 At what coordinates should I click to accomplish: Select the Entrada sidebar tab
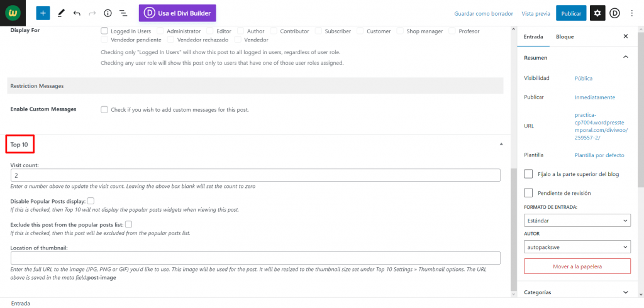(x=533, y=36)
